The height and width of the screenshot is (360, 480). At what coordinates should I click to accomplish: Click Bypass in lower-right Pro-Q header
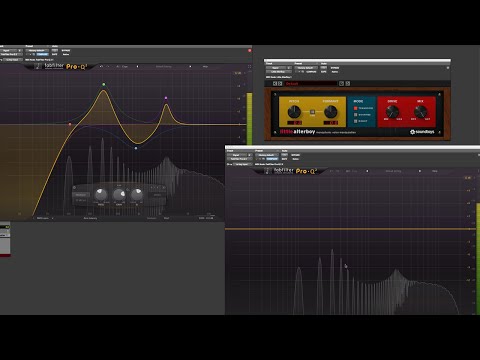[x=295, y=155]
